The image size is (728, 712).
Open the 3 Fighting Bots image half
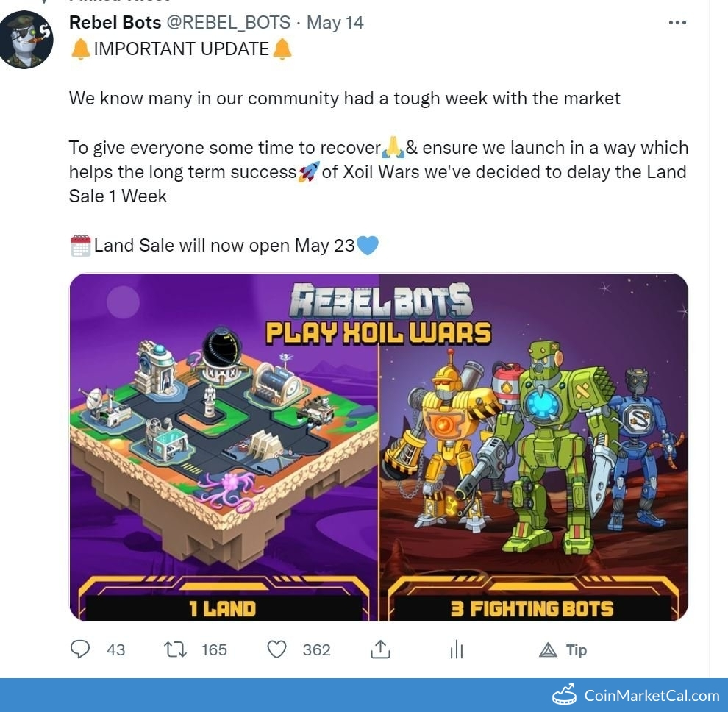[533, 446]
